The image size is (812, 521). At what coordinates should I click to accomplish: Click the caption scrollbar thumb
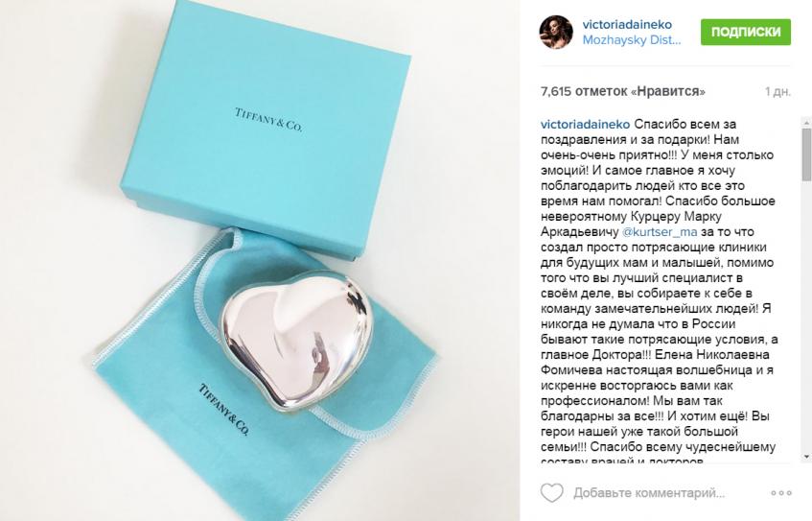(x=807, y=154)
